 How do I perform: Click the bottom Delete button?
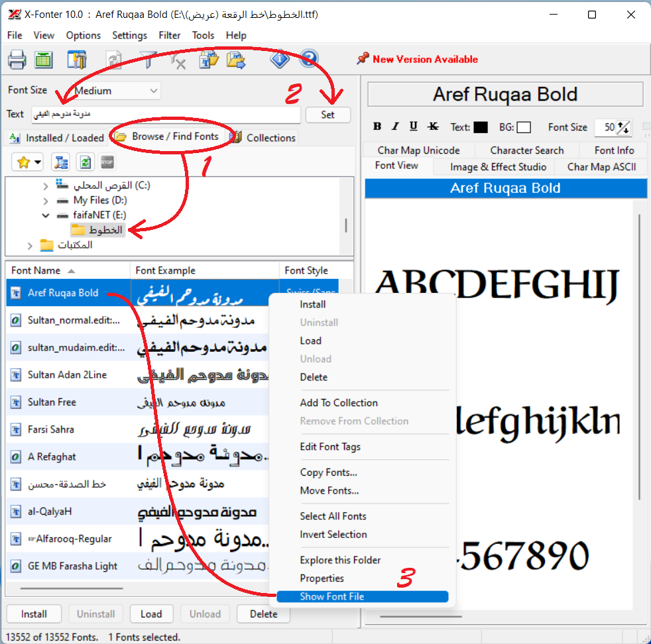point(263,614)
